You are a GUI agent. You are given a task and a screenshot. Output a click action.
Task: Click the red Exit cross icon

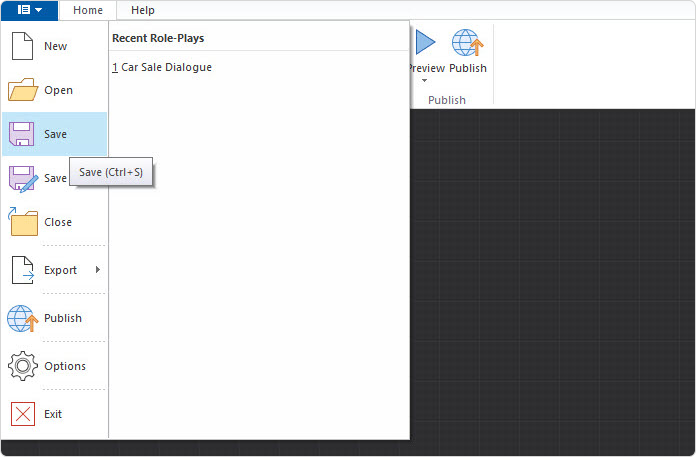(23, 414)
